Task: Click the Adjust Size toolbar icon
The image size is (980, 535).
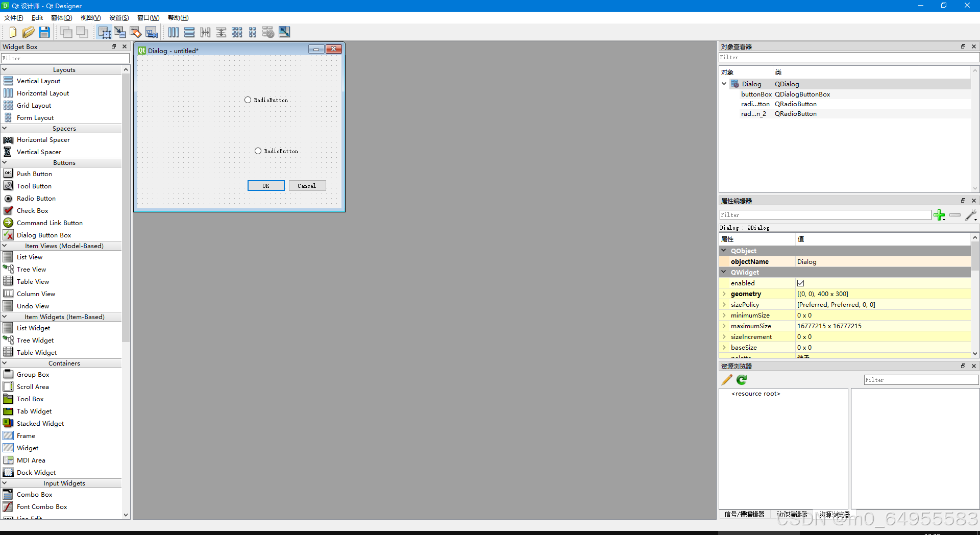Action: click(x=284, y=32)
